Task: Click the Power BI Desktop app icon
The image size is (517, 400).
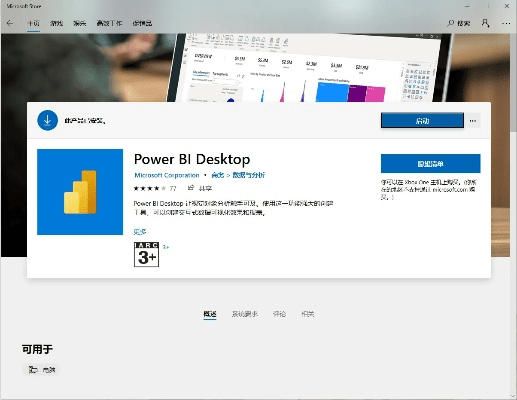Action: (x=80, y=192)
